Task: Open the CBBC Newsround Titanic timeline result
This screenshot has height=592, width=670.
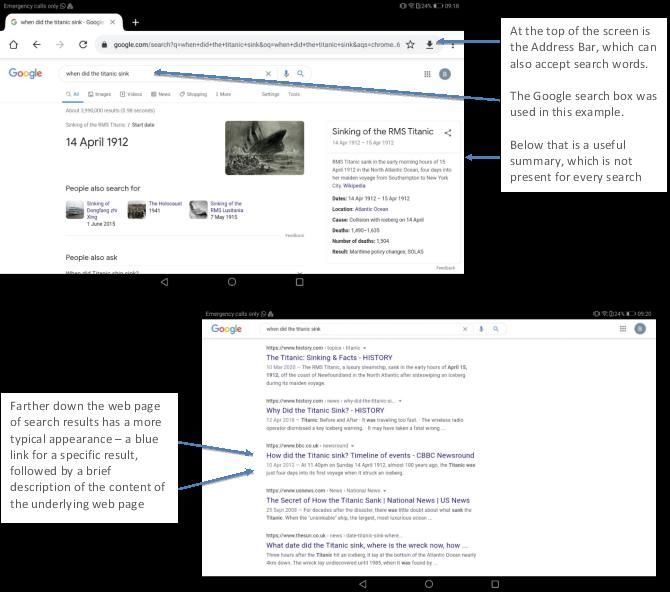Action: (x=370, y=455)
